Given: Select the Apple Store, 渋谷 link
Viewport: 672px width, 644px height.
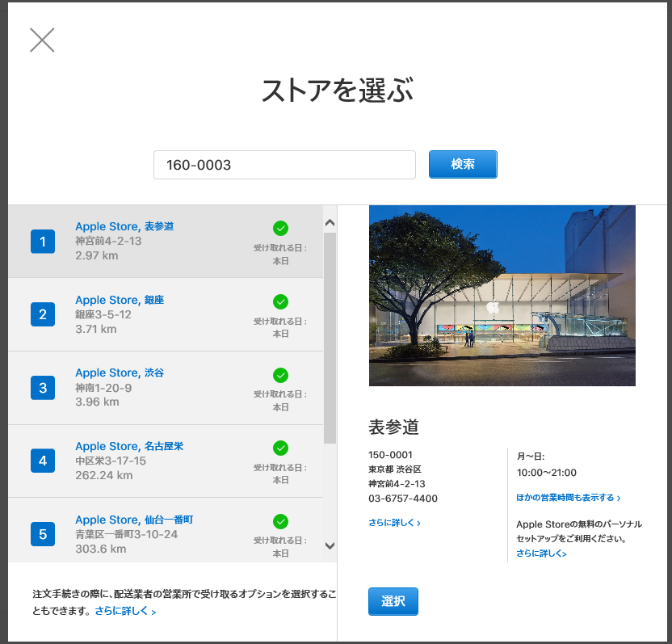Looking at the screenshot, I should [x=120, y=373].
